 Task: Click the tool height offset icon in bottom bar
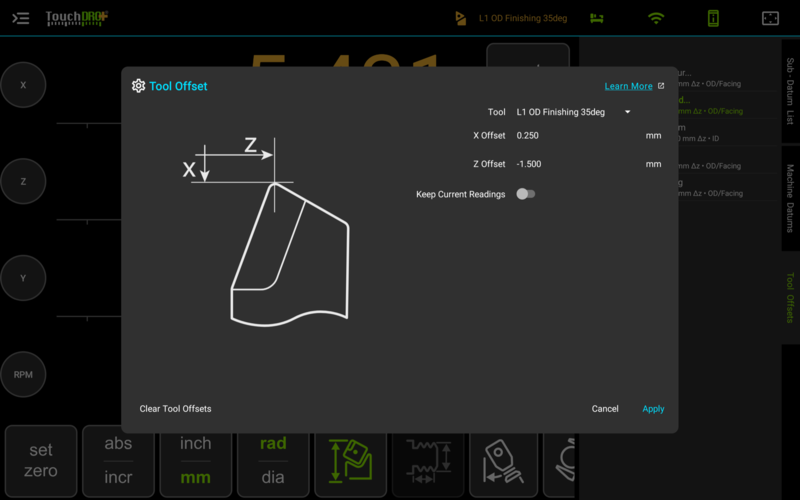tap(351, 461)
